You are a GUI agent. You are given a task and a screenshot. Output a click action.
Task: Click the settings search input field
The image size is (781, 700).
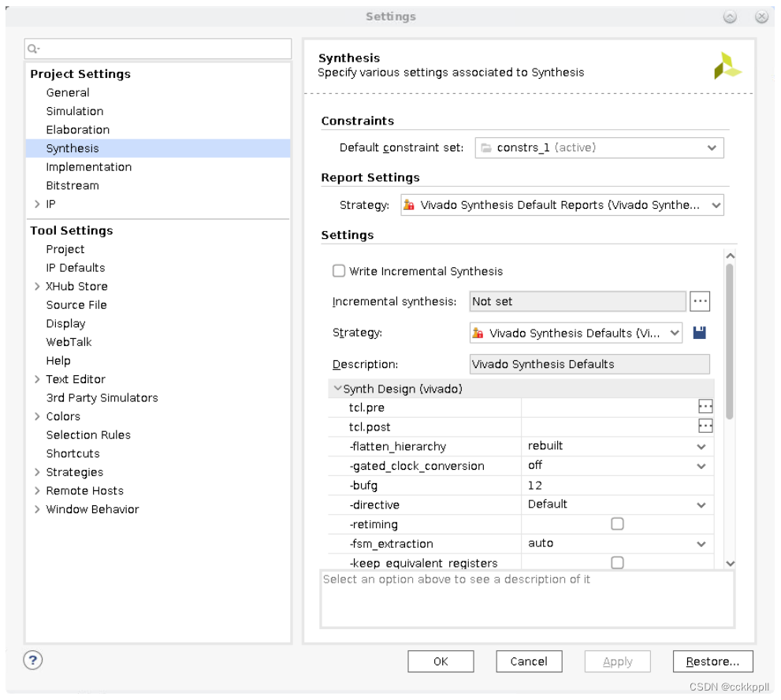click(158, 48)
